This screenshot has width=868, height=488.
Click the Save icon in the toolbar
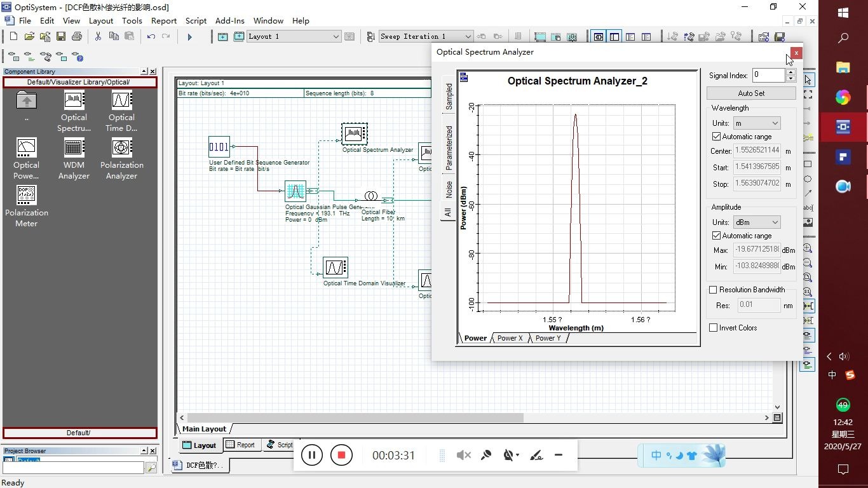(x=61, y=37)
